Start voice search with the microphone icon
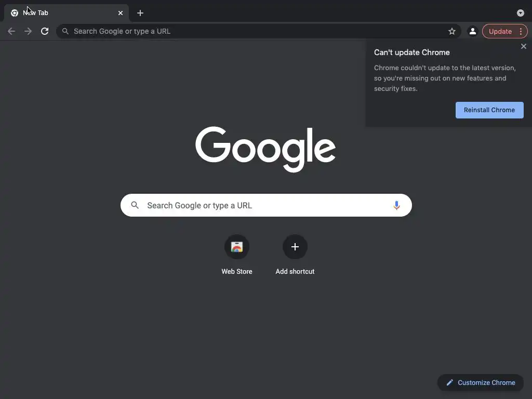Image resolution: width=532 pixels, height=399 pixels. [396, 205]
